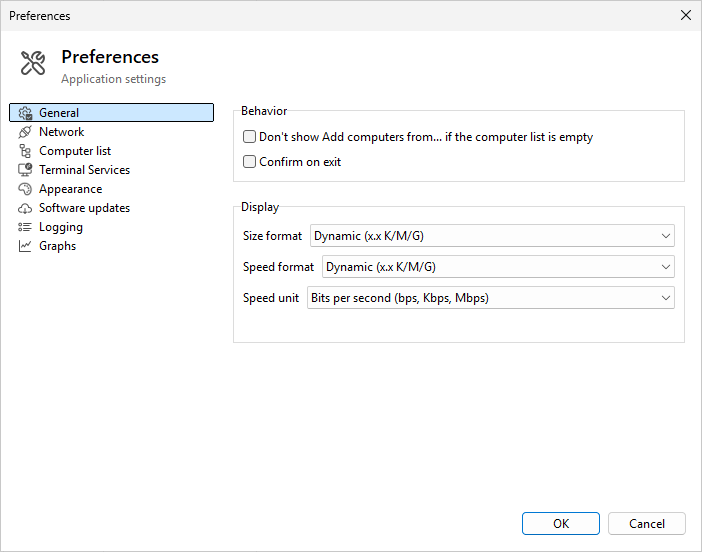This screenshot has height=552, width=702.
Task: Click the Network icon in sidebar
Action: click(26, 132)
